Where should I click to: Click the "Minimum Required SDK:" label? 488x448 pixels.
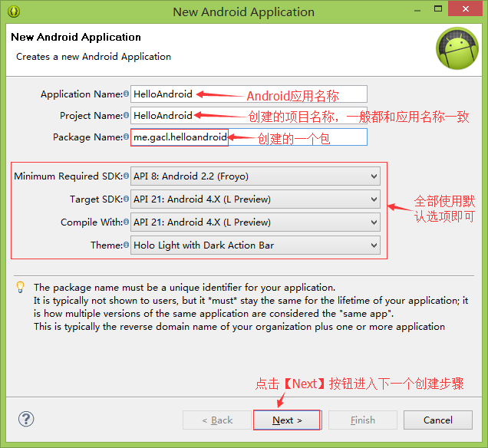[x=68, y=176]
